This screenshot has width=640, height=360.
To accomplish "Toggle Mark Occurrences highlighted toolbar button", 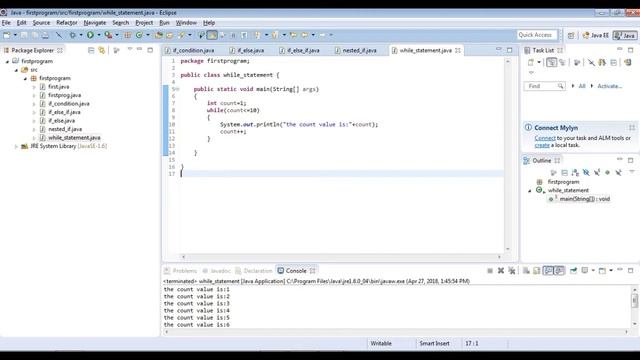I will click(212, 35).
